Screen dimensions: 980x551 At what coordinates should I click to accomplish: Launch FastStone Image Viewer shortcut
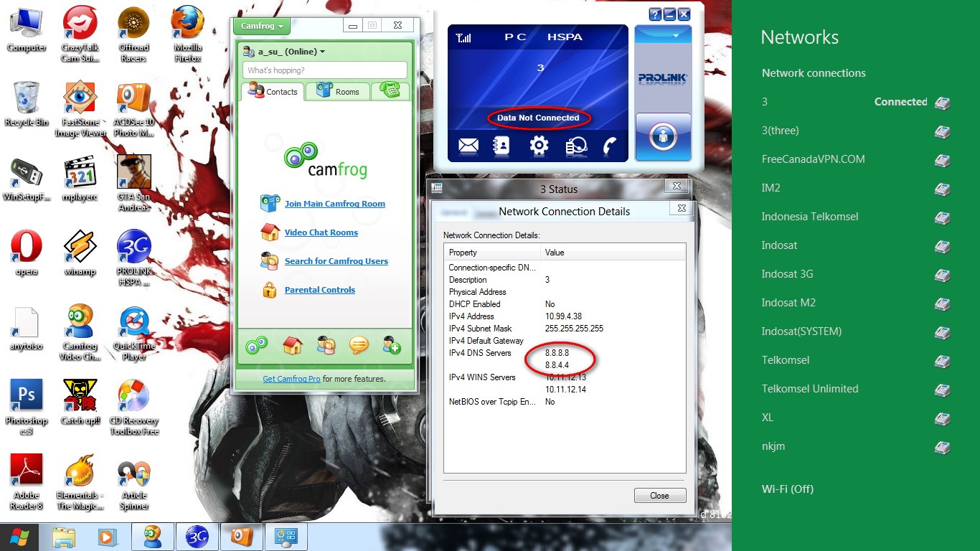coord(80,108)
